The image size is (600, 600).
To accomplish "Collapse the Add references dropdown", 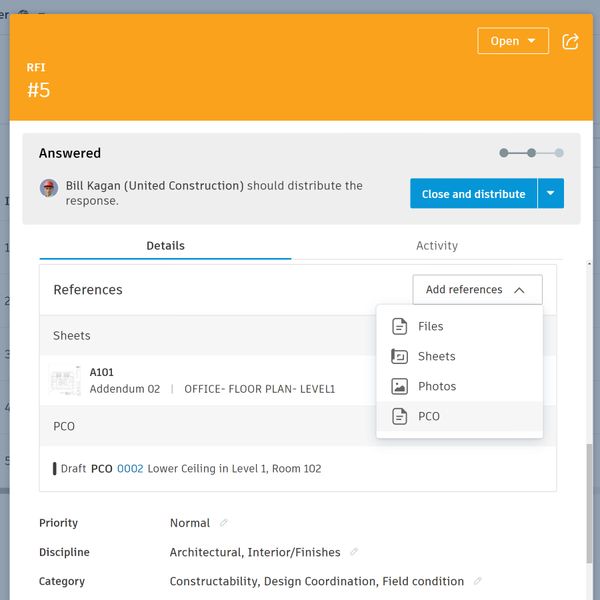I will pyautogui.click(x=477, y=290).
